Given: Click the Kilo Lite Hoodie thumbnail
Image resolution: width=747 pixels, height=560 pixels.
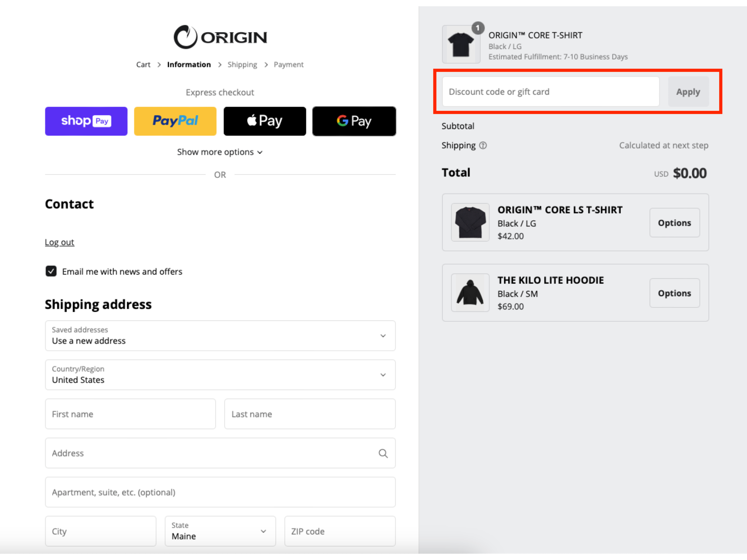Looking at the screenshot, I should tap(470, 293).
